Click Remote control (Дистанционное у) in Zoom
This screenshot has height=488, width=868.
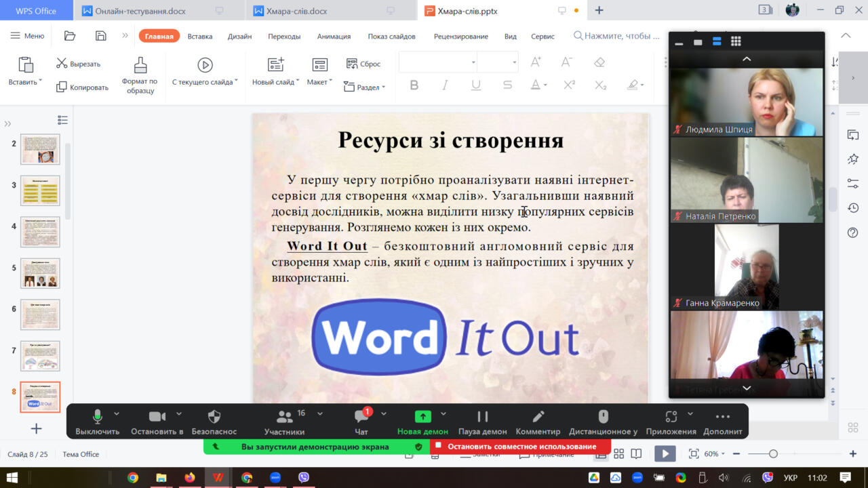(x=603, y=421)
